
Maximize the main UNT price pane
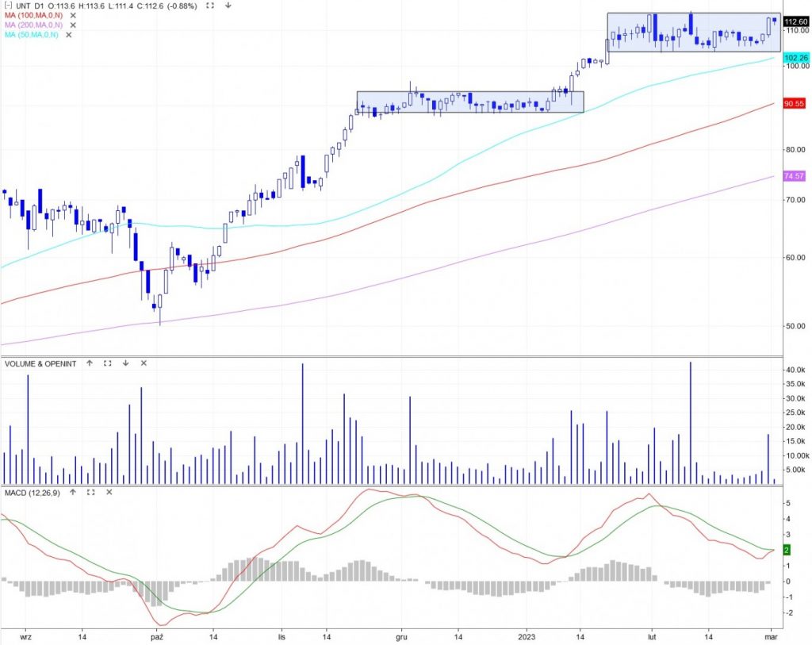coord(210,6)
